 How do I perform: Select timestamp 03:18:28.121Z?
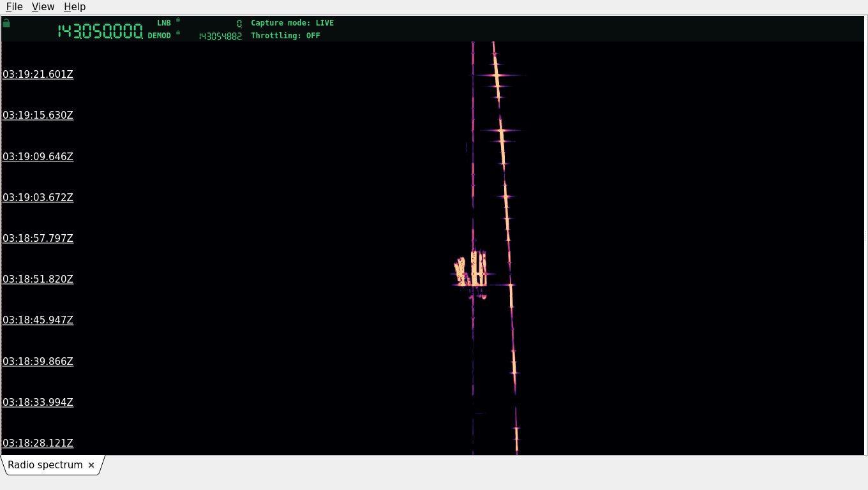pos(38,443)
